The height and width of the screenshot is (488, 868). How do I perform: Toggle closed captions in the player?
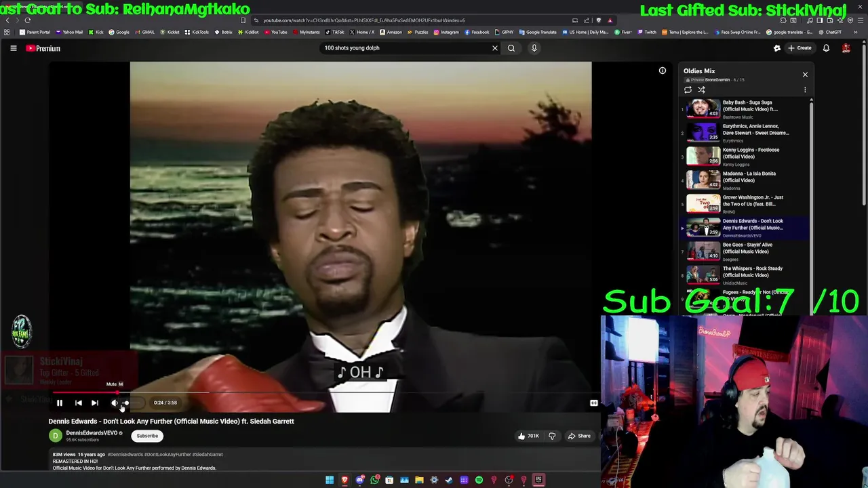(x=593, y=403)
